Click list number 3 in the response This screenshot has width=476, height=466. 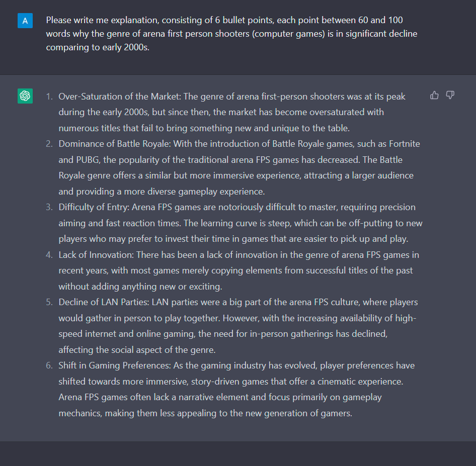pos(49,207)
